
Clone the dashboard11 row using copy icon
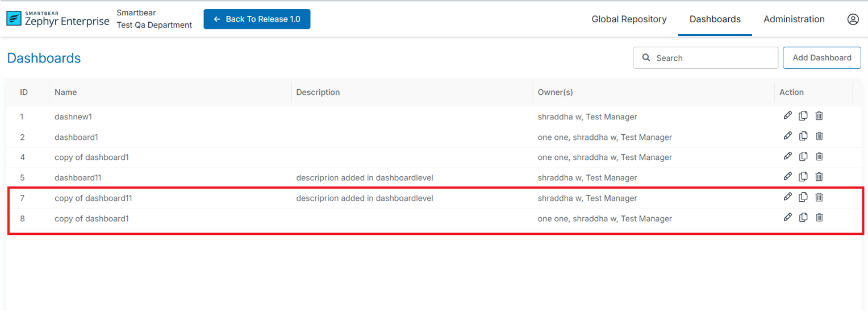[803, 177]
